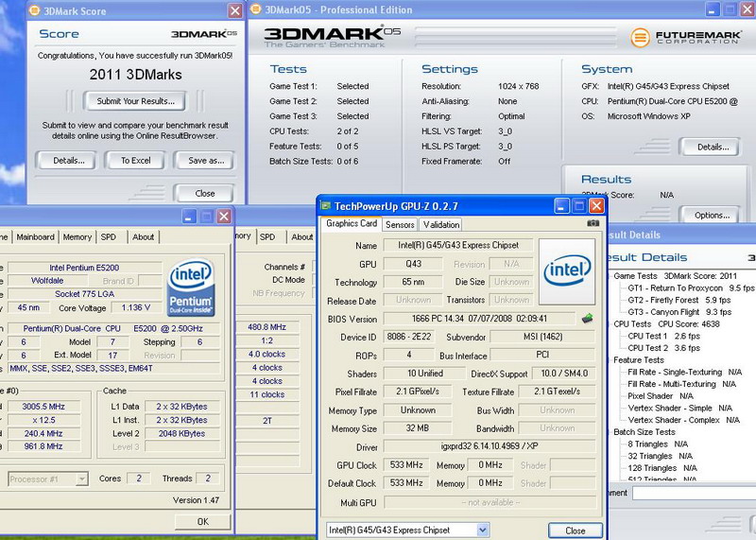Screen dimensions: 756x540
Task: Minimize the 3DMark05 main window
Action: pos(713,9)
